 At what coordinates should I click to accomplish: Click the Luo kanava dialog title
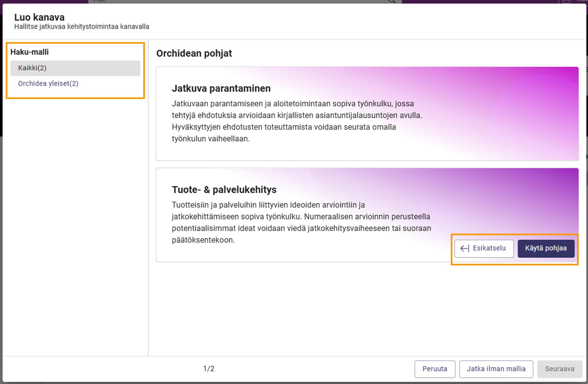point(39,17)
